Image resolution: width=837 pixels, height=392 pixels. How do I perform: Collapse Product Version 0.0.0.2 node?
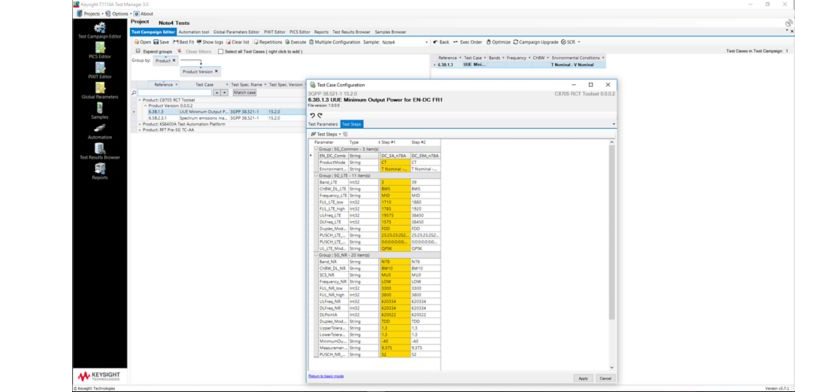pos(145,106)
